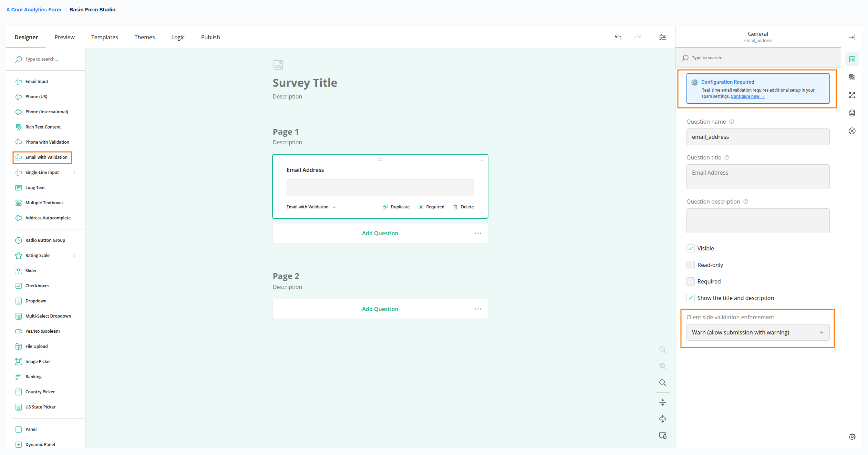
Task: Enable the Required checkbox for email_address
Action: tap(690, 281)
